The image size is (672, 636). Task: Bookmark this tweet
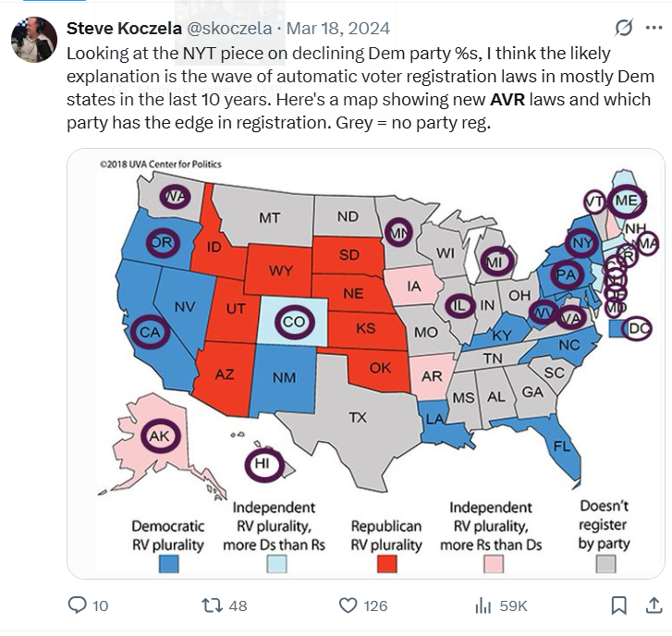point(618,605)
